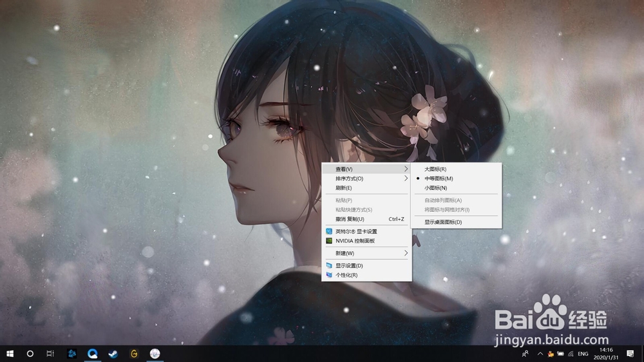Screen dimensions: 644x362
Task: Open 个性化(R) personalization
Action: (x=366, y=275)
